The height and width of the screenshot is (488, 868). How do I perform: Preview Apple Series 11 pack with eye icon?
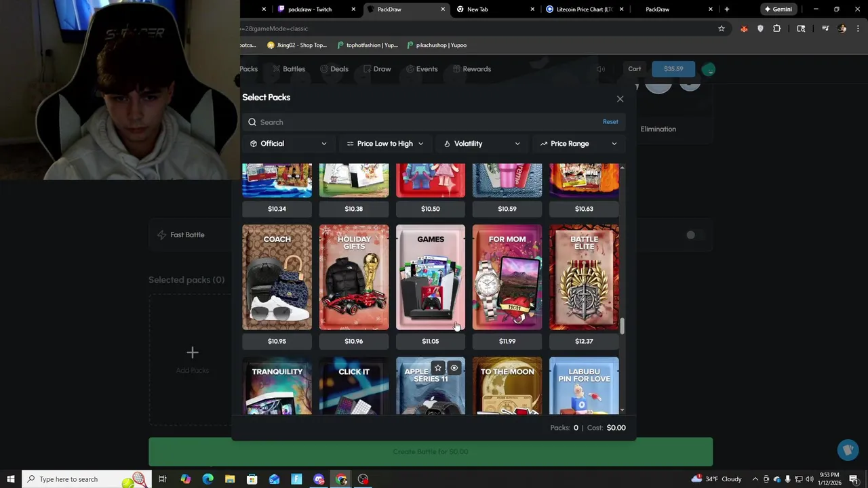[454, 368]
